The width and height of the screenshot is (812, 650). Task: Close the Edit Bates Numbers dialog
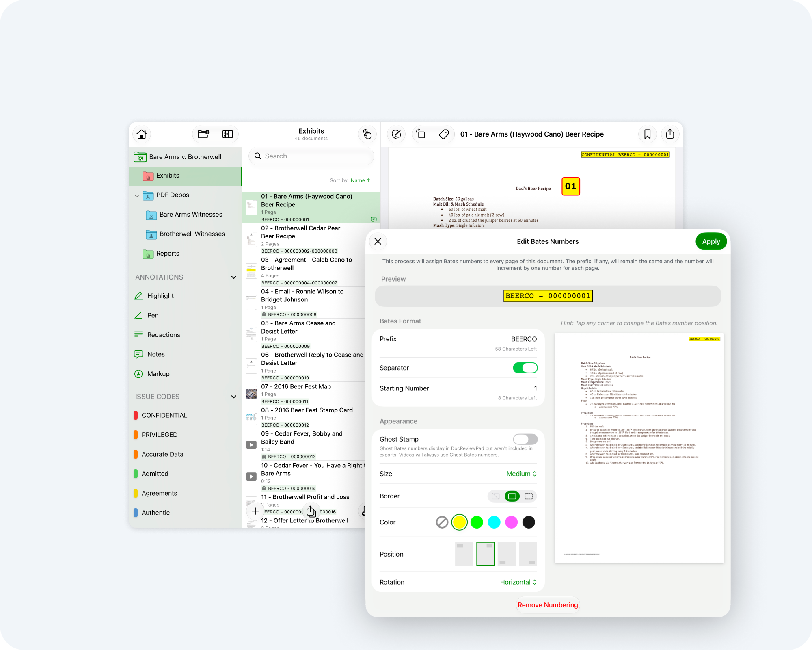pyautogui.click(x=378, y=241)
